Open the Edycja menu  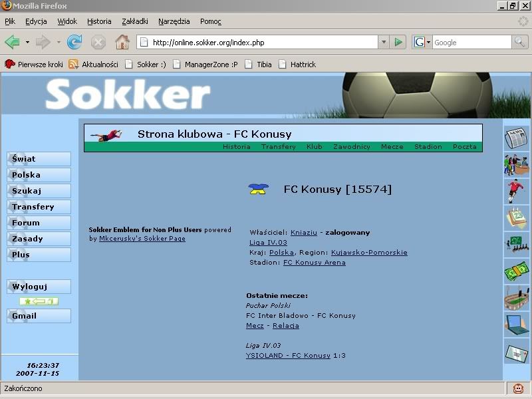[x=36, y=21]
